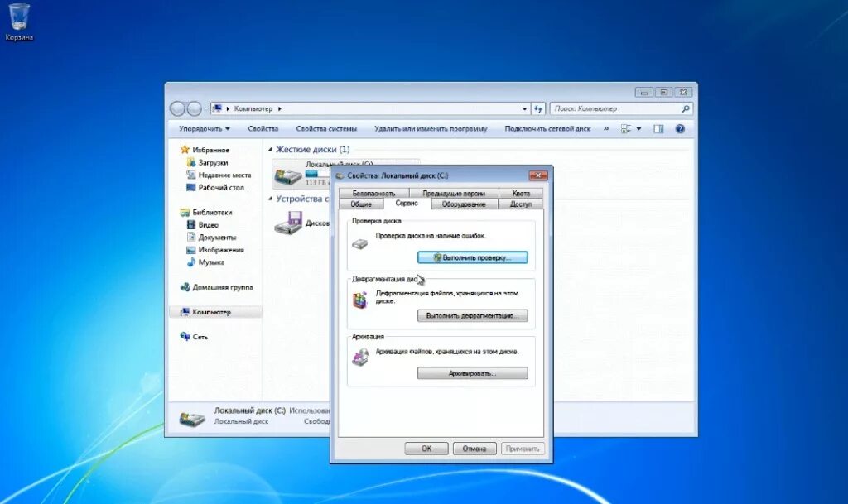Click the arrow after Компьютер in address bar

[280, 108]
